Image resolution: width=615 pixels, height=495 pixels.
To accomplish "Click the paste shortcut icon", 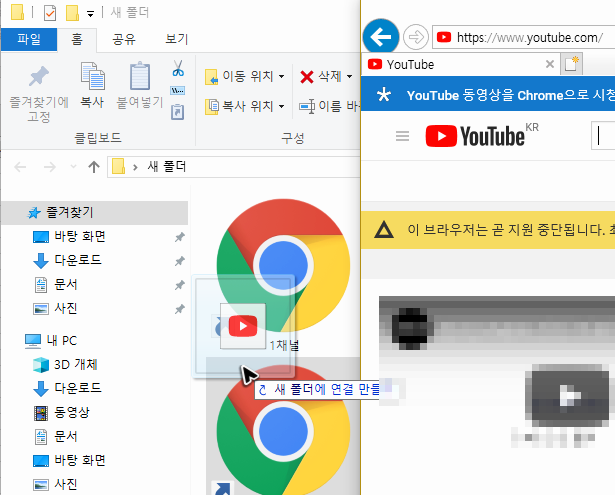I will pyautogui.click(x=178, y=112).
